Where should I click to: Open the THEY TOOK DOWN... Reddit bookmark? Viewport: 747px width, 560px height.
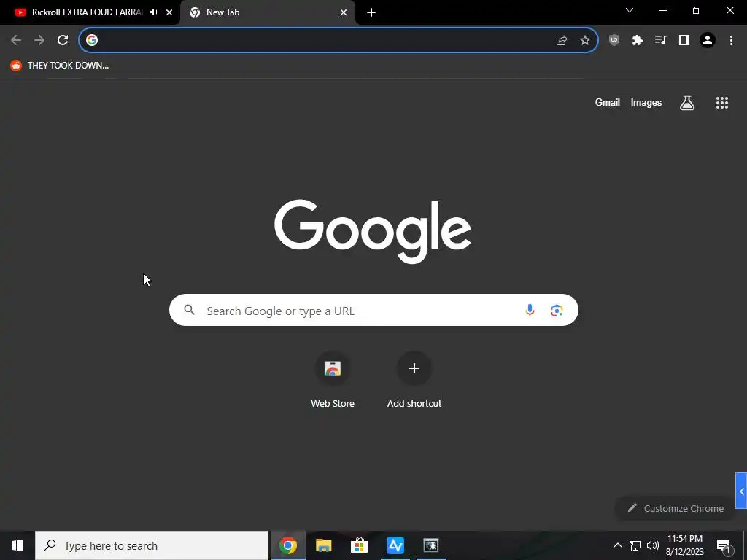[60, 65]
